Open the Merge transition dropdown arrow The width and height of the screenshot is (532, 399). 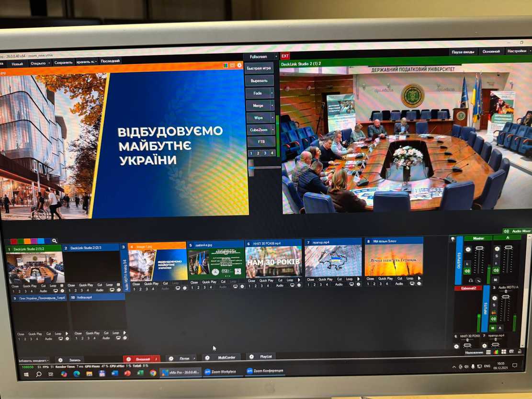click(x=272, y=105)
